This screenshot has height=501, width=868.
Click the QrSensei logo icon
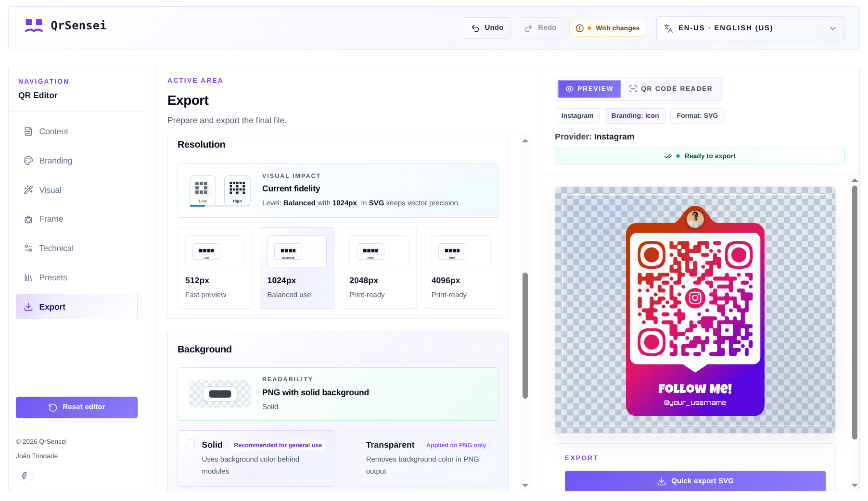[34, 25]
